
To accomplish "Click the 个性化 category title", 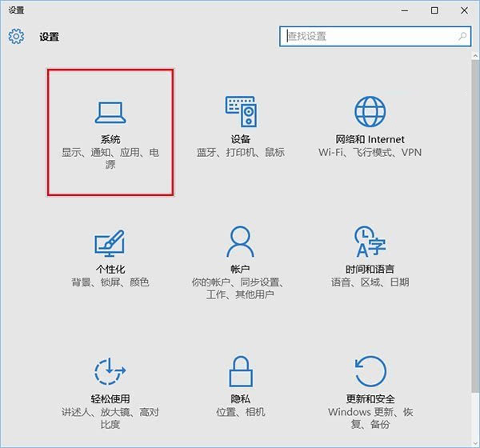I will coord(110,270).
